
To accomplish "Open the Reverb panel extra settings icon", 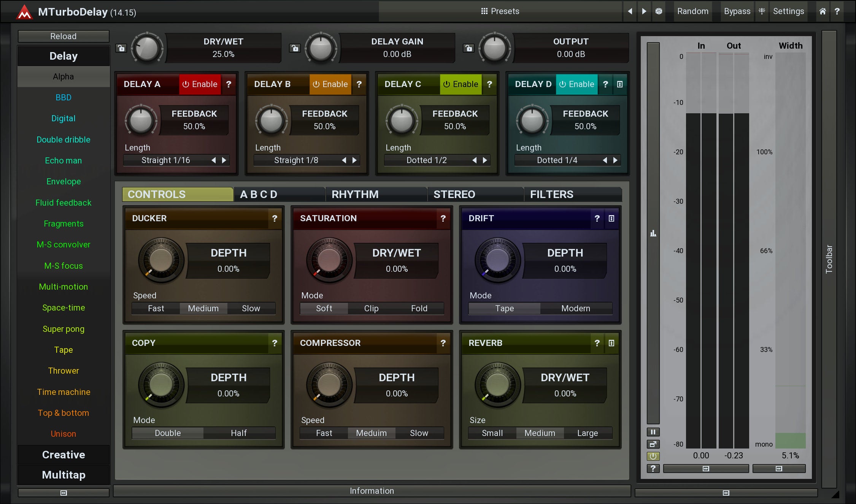I will click(611, 343).
